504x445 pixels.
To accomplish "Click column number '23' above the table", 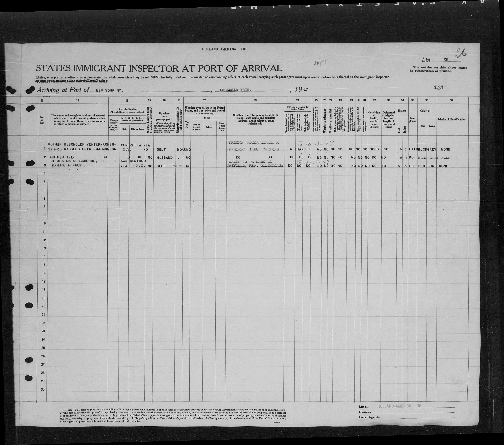I will click(255, 100).
